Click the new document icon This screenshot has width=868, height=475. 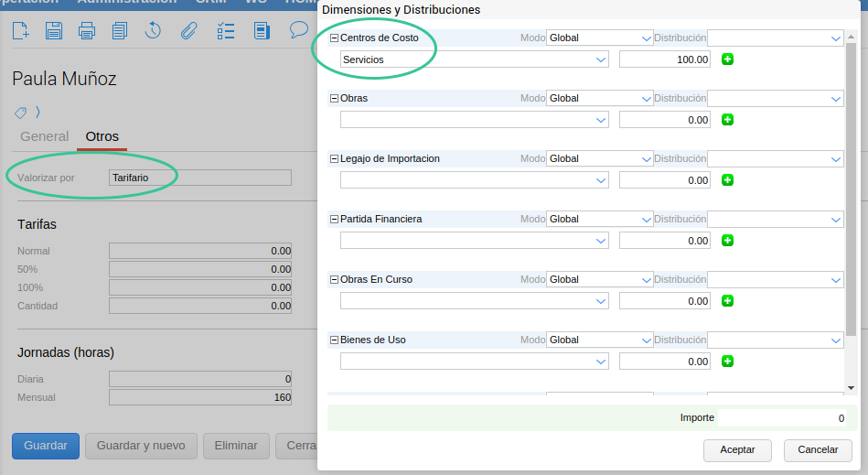(20, 30)
